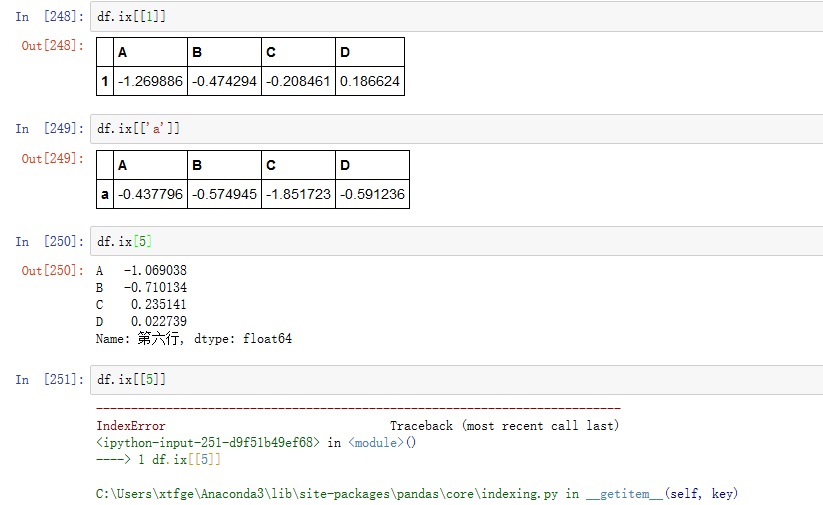The height and width of the screenshot is (505, 823).
Task: Click code cell containing df.ix[['a']]
Action: (x=457, y=129)
